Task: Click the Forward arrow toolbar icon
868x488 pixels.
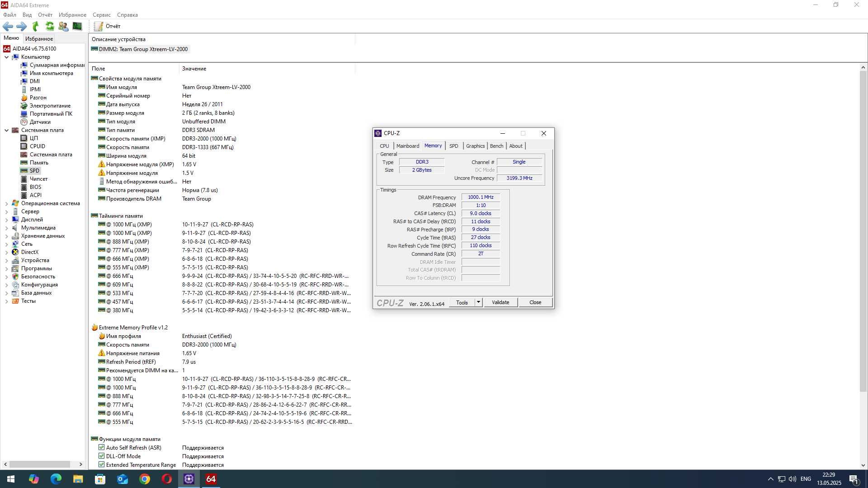Action: click(x=21, y=26)
